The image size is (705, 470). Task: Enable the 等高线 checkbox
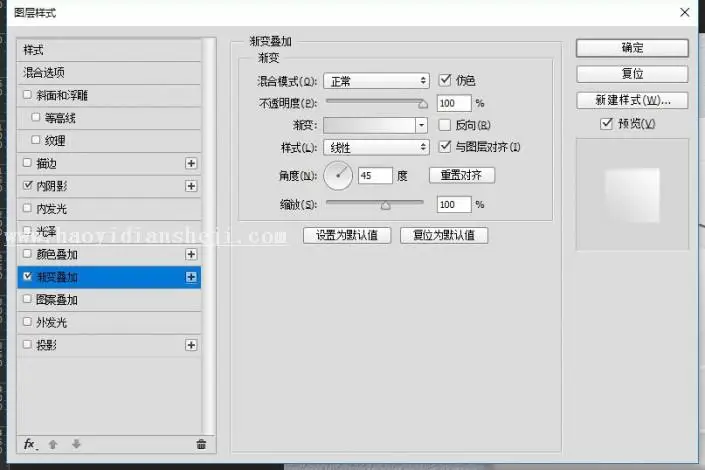(36, 117)
